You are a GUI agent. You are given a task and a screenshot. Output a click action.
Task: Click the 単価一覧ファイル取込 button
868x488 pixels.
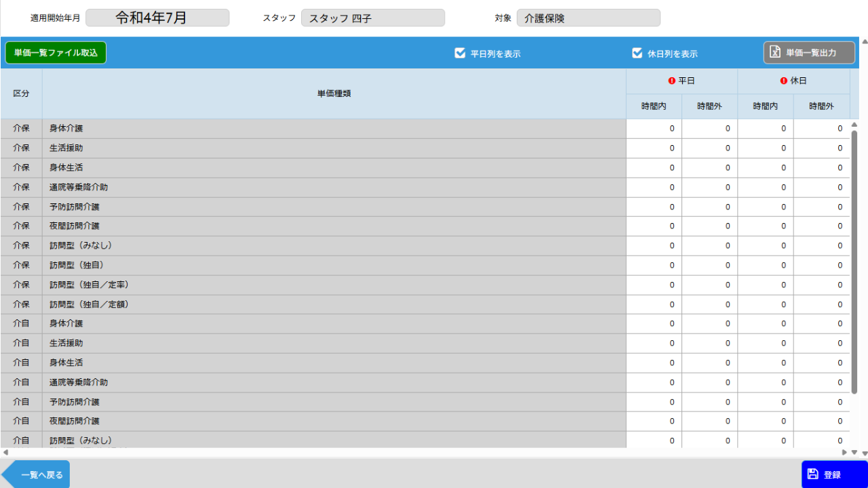point(56,53)
